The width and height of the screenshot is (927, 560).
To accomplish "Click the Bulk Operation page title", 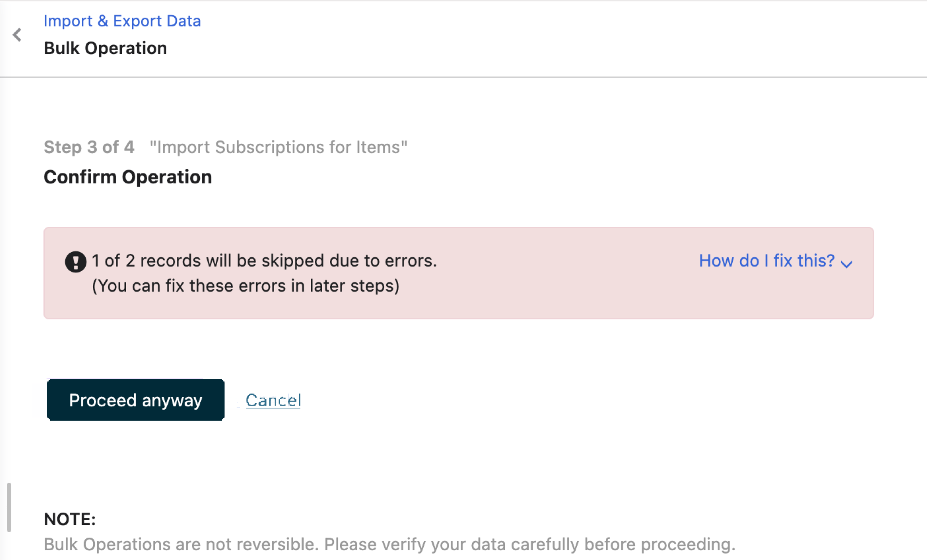I will pos(105,48).
